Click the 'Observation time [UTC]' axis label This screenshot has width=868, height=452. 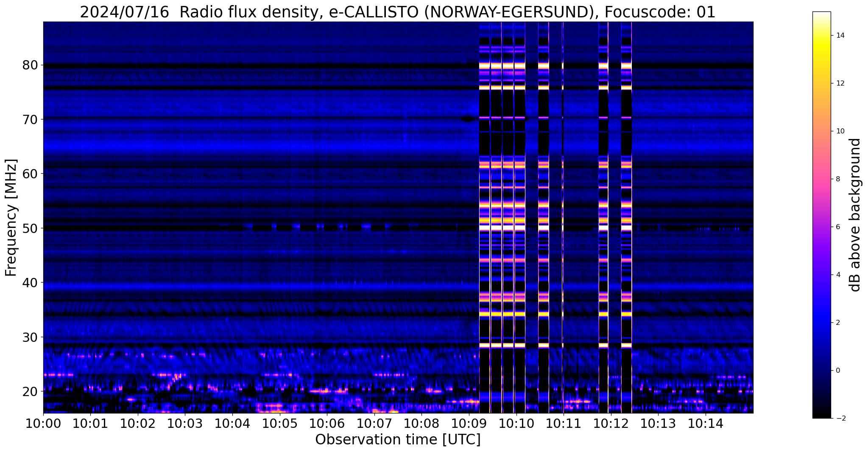pyautogui.click(x=398, y=440)
